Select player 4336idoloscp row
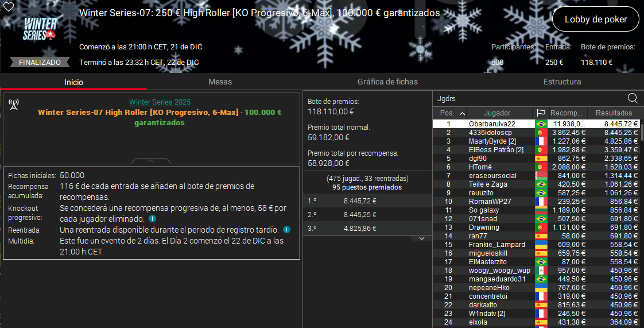 click(490, 133)
